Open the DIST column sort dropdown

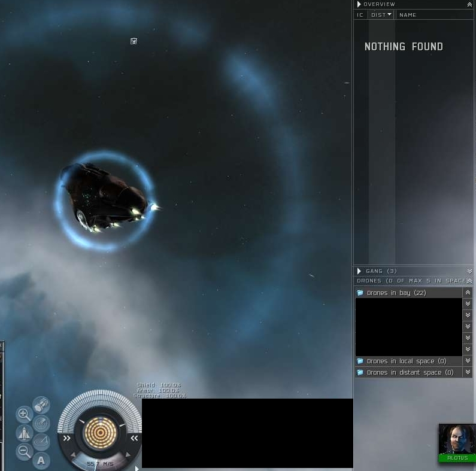click(389, 15)
